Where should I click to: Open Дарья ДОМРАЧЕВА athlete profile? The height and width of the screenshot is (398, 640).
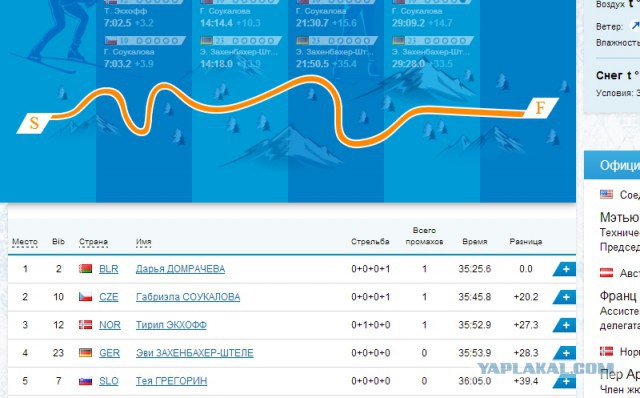point(180,269)
